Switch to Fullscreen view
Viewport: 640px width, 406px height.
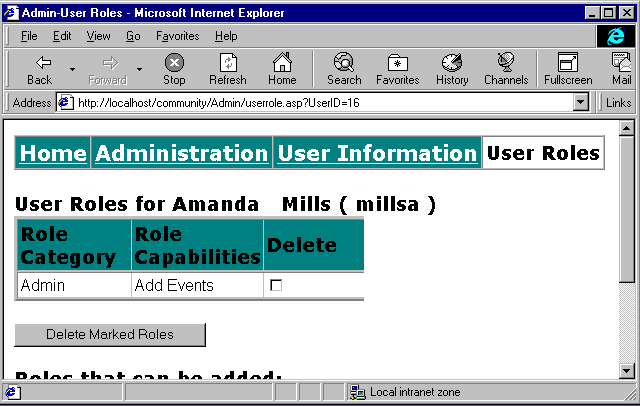(x=568, y=68)
